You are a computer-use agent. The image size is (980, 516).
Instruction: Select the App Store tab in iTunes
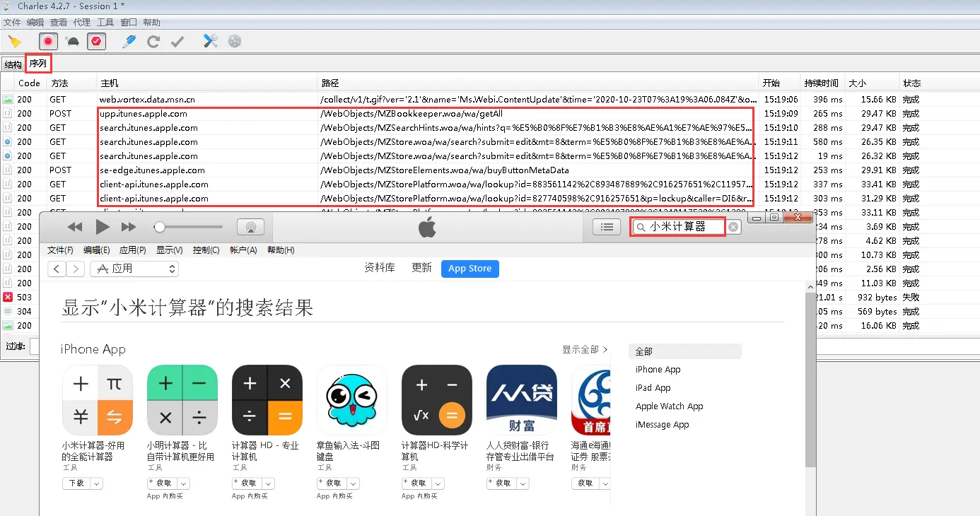point(469,269)
